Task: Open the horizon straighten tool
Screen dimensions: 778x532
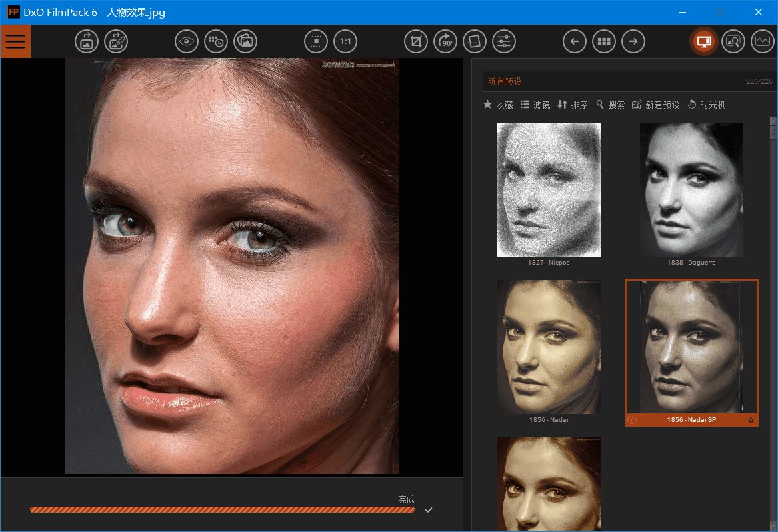Action: coord(475,41)
